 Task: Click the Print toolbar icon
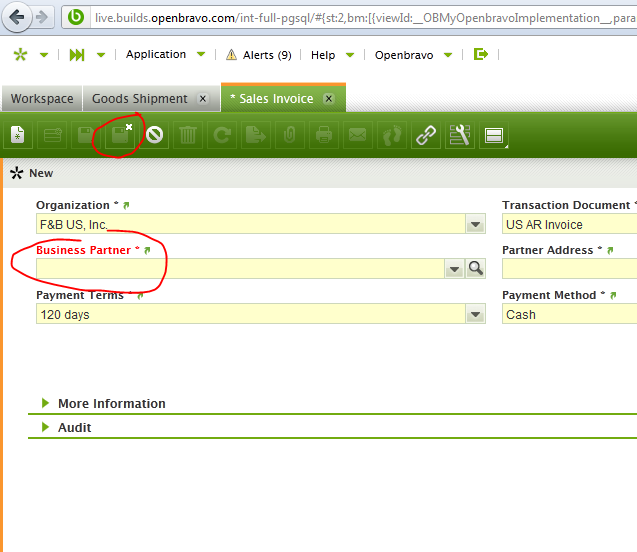coord(324,135)
